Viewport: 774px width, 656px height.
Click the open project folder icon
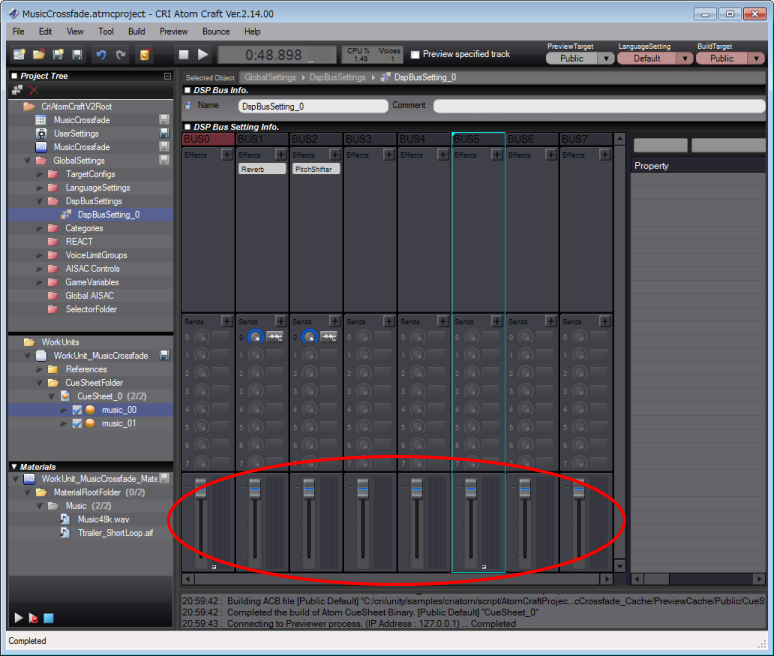coord(38,55)
